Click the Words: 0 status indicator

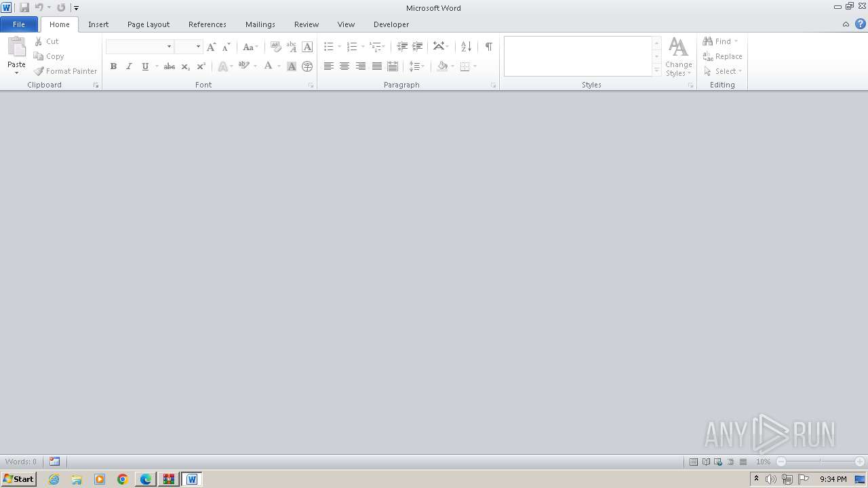click(x=21, y=462)
